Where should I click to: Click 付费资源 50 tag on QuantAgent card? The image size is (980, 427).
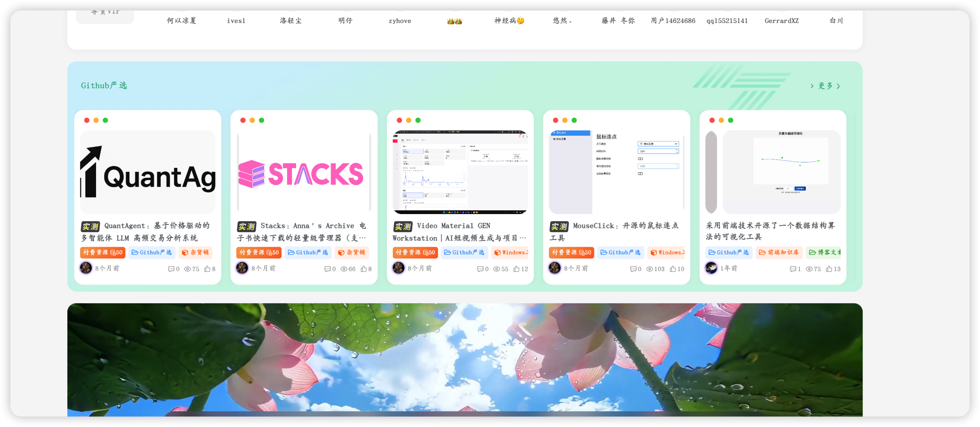coord(103,252)
